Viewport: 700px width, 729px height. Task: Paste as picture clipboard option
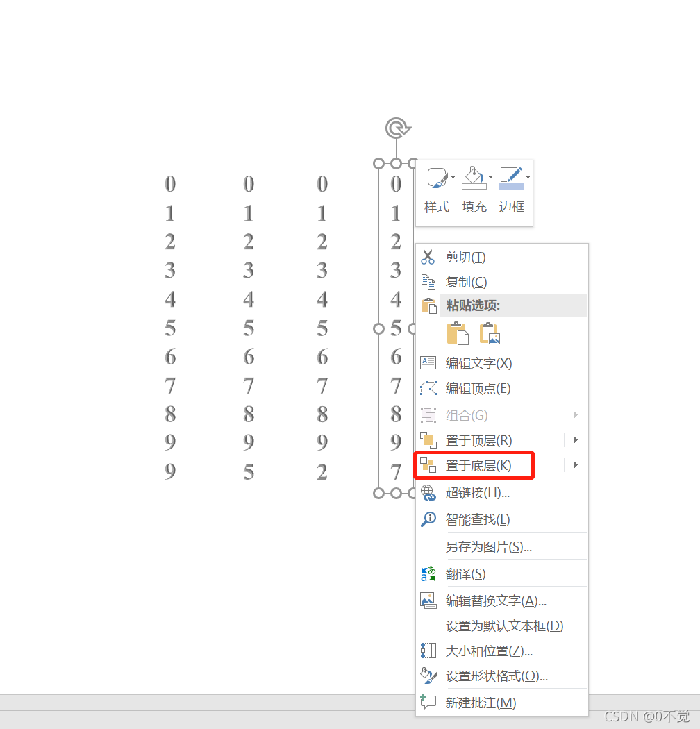490,333
